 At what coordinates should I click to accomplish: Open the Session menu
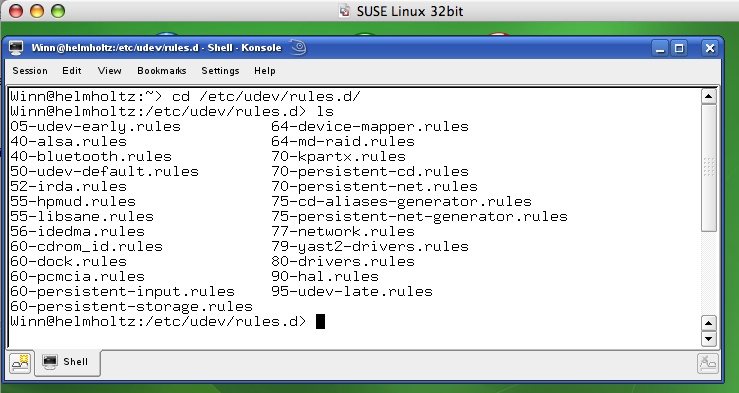[x=30, y=71]
